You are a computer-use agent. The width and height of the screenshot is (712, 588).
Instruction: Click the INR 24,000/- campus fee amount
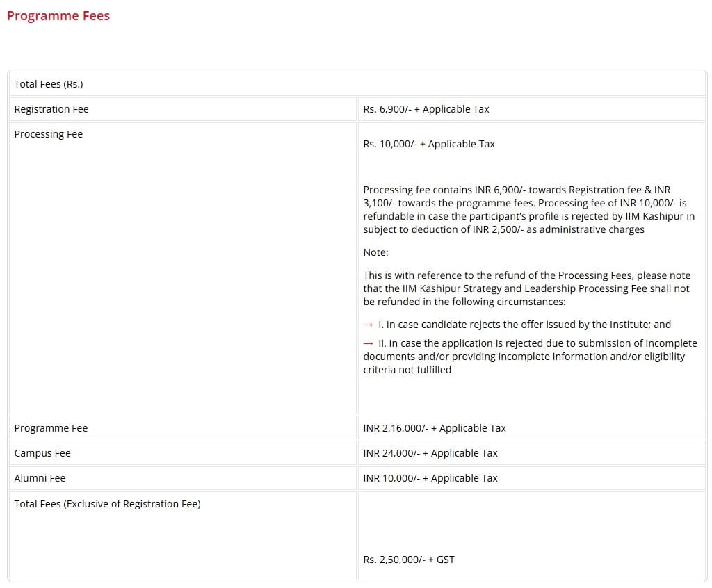coord(430,453)
